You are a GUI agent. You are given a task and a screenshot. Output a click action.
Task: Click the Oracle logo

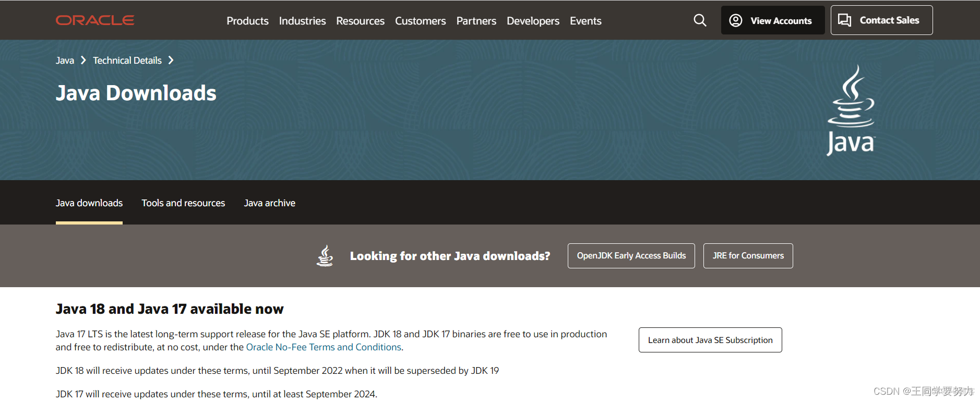click(95, 20)
